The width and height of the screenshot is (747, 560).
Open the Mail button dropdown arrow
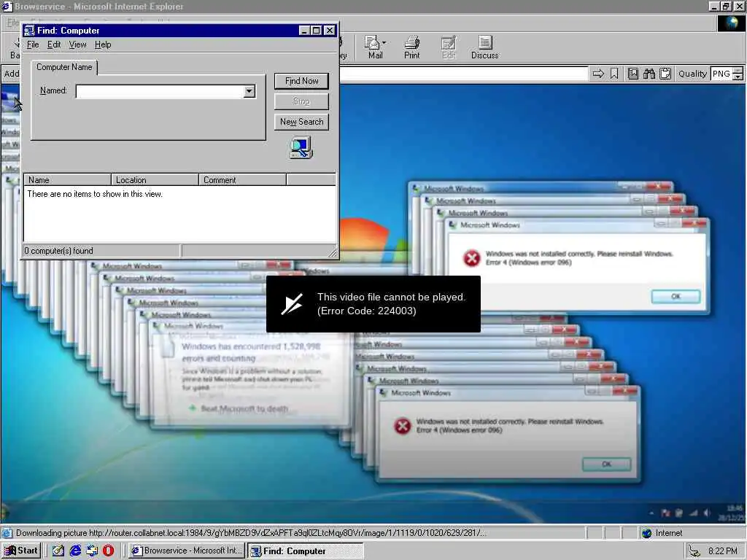click(x=384, y=43)
